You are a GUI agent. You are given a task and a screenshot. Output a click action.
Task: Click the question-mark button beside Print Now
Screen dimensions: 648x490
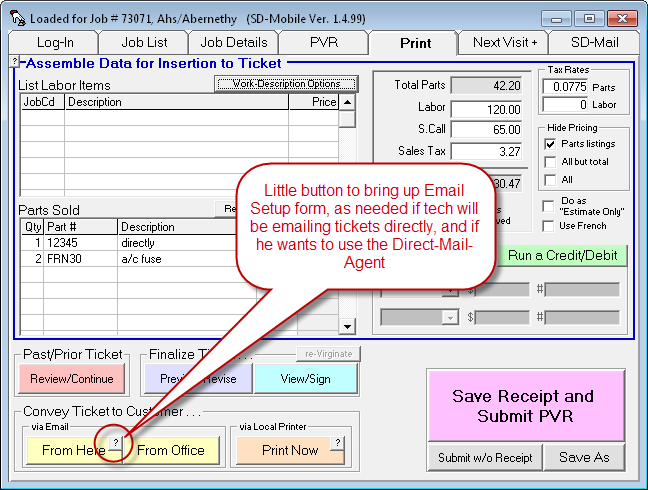(x=337, y=442)
